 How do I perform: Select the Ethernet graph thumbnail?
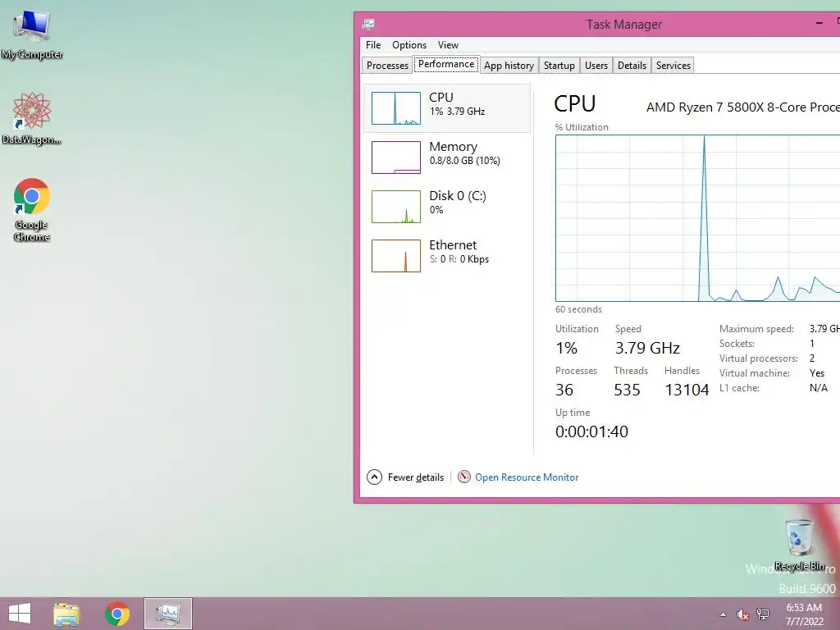(396, 256)
